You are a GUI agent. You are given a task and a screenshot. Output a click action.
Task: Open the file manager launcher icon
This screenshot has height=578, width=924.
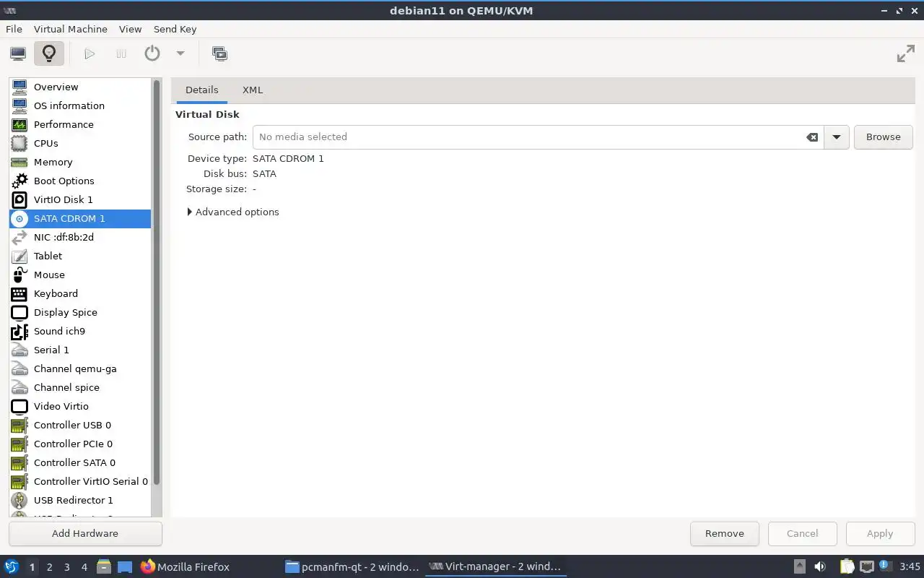coord(103,566)
